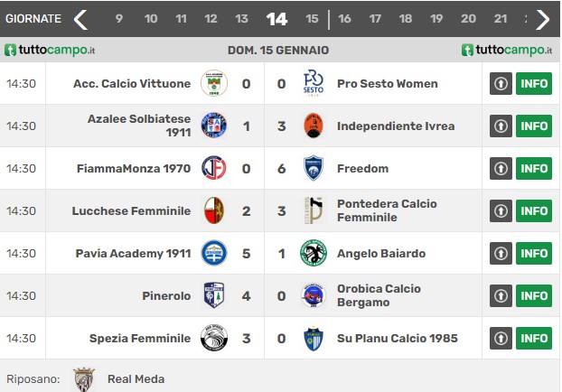562x392 pixels.
Task: Switch to giornata 15
Action: click(312, 19)
